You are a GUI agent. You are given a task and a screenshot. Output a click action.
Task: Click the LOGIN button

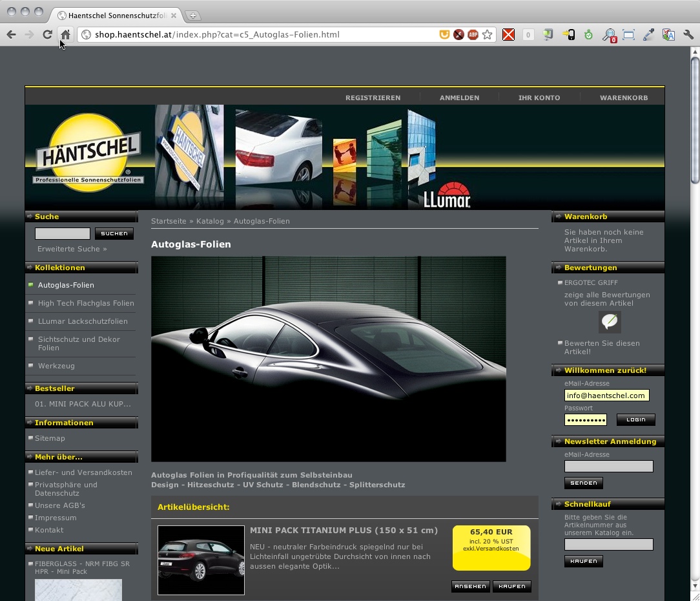[635, 419]
